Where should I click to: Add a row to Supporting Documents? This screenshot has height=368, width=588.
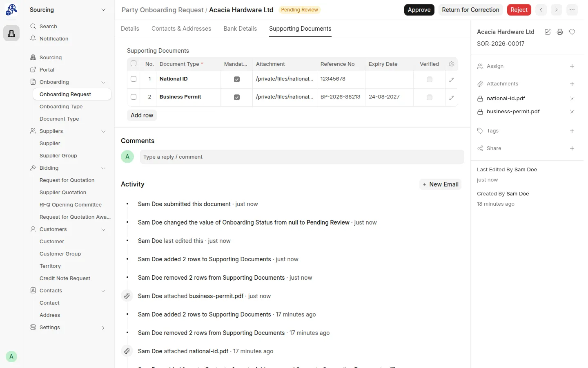(142, 115)
